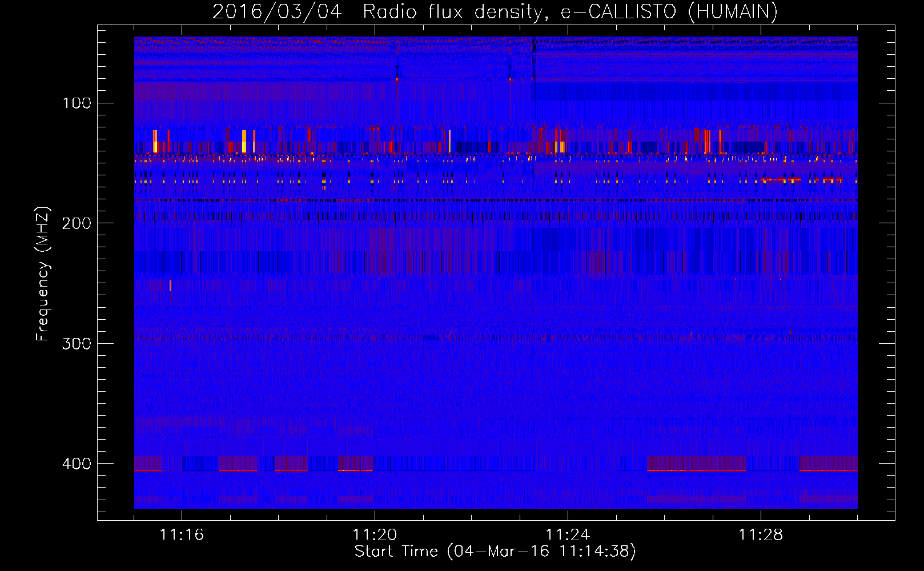Click the 'Frequency (MHZ)' axis label
The height and width of the screenshot is (571, 924).
click(x=43, y=274)
